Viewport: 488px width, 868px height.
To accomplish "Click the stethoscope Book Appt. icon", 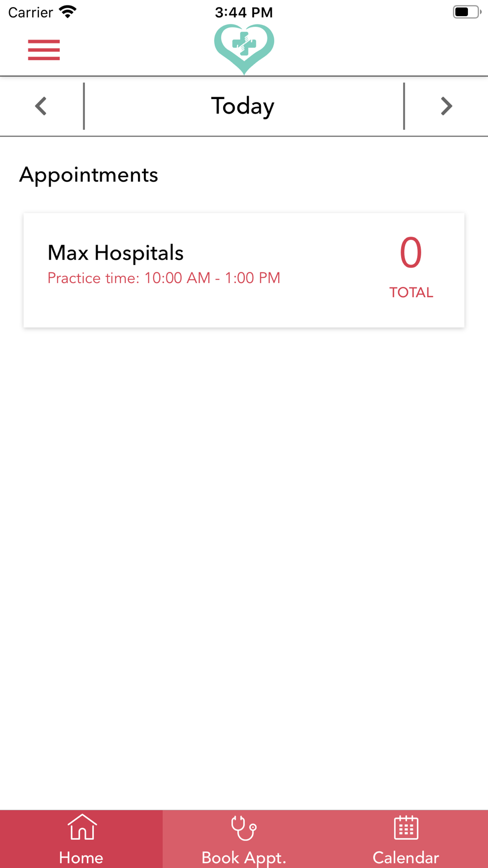I will point(244,828).
